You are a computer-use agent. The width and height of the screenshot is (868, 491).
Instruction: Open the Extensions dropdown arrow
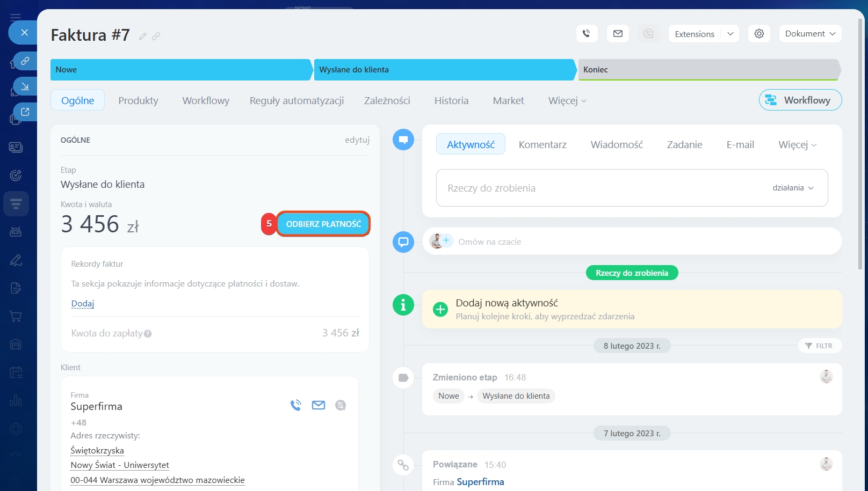click(730, 34)
